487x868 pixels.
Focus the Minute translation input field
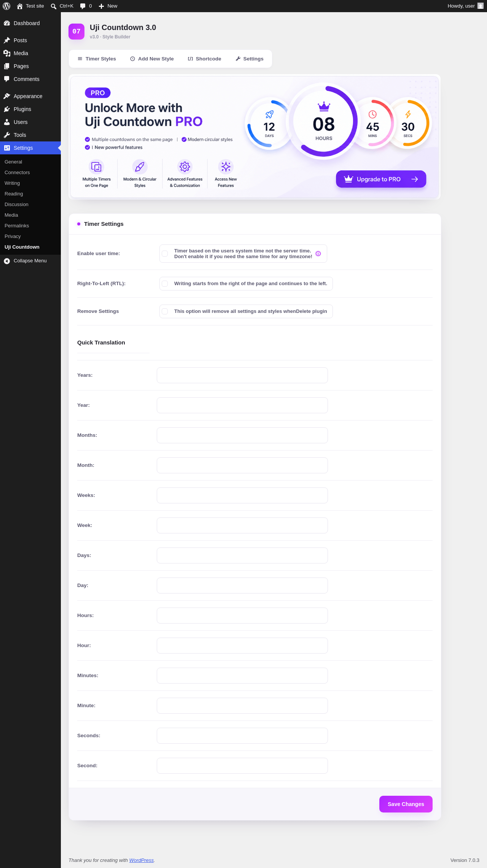point(242,706)
